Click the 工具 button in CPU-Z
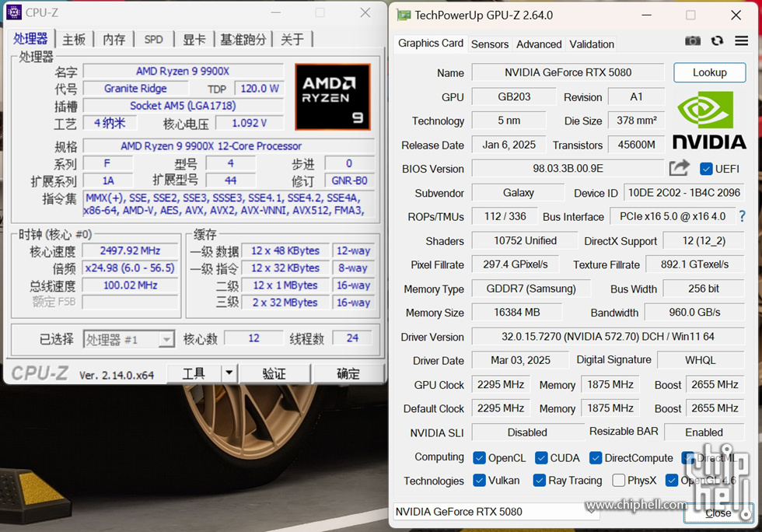The width and height of the screenshot is (762, 532). [194, 373]
